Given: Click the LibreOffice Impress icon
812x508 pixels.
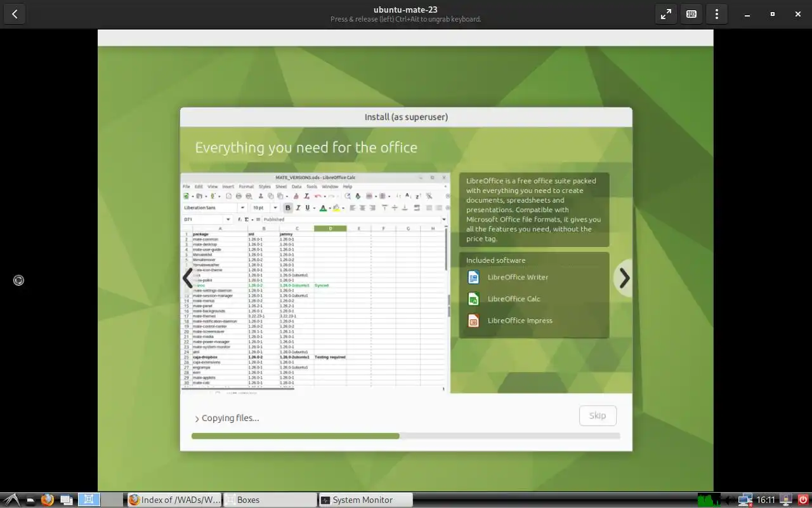Looking at the screenshot, I should [473, 321].
